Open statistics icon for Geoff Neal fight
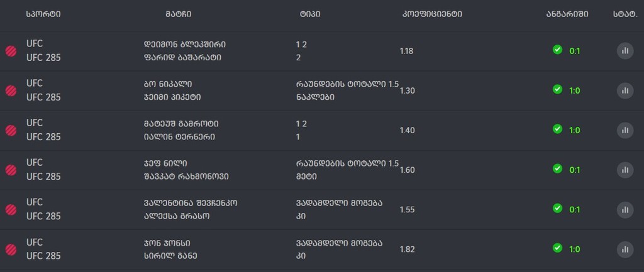Image resolution: width=644 pixels, height=272 pixels. (625, 170)
